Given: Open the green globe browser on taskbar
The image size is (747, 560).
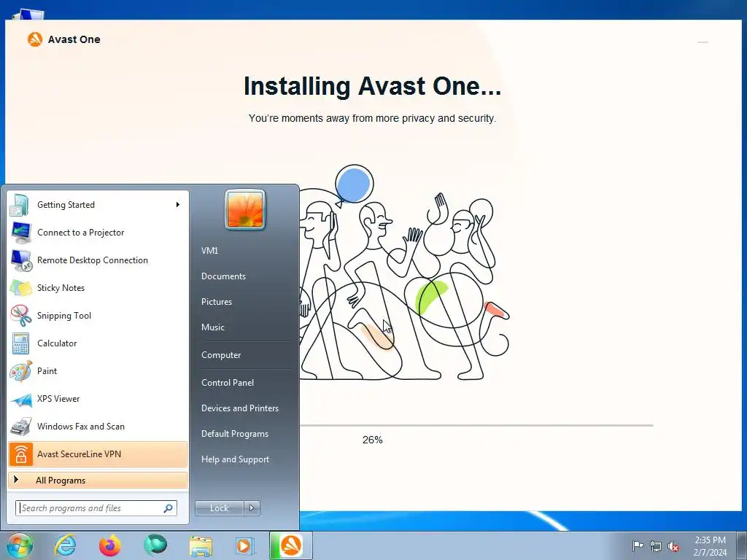Looking at the screenshot, I should click(155, 545).
